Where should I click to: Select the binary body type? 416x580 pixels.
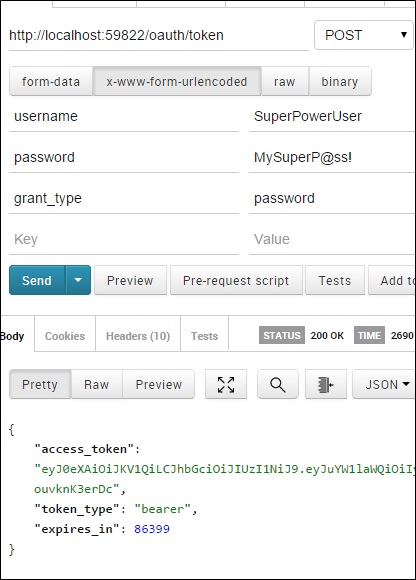[340, 81]
